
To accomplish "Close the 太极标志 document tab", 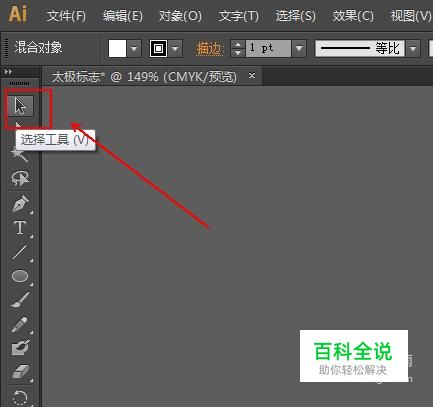I will pyautogui.click(x=252, y=76).
